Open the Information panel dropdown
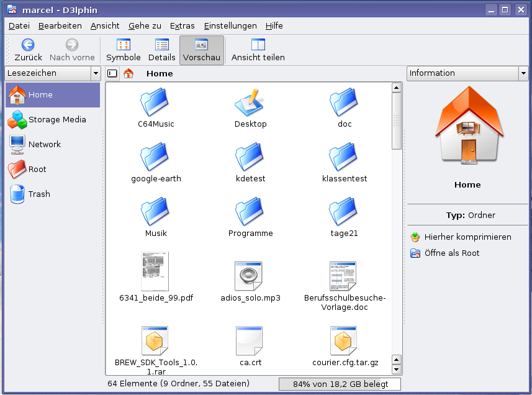The height and width of the screenshot is (395, 532). pyautogui.click(x=523, y=73)
